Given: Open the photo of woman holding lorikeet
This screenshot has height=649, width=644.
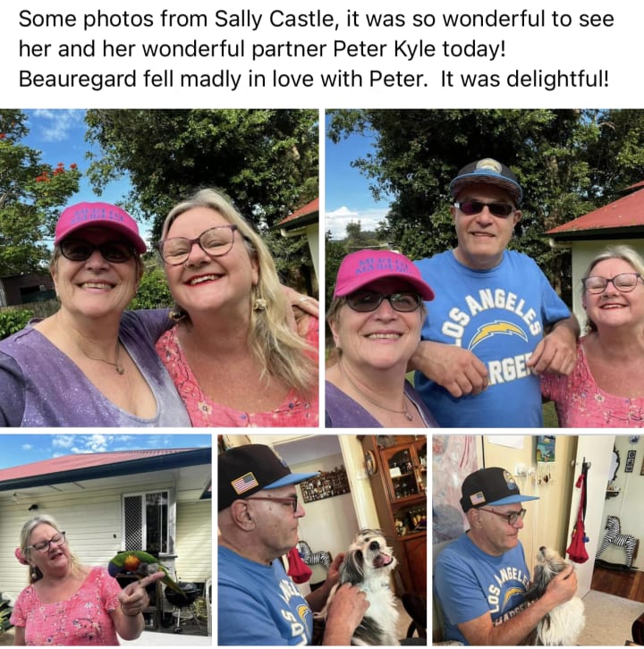Looking at the screenshot, I should (x=106, y=540).
